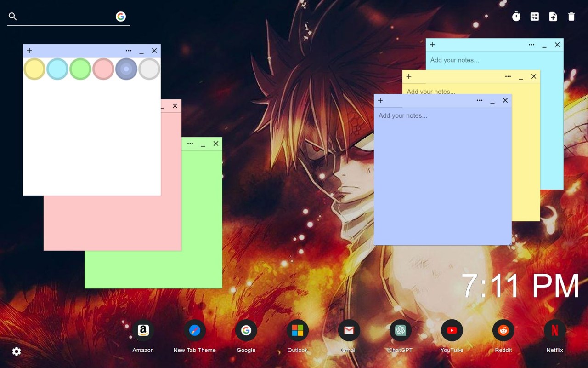Open the settings gear
Viewport: 588px width, 368px height.
[17, 351]
